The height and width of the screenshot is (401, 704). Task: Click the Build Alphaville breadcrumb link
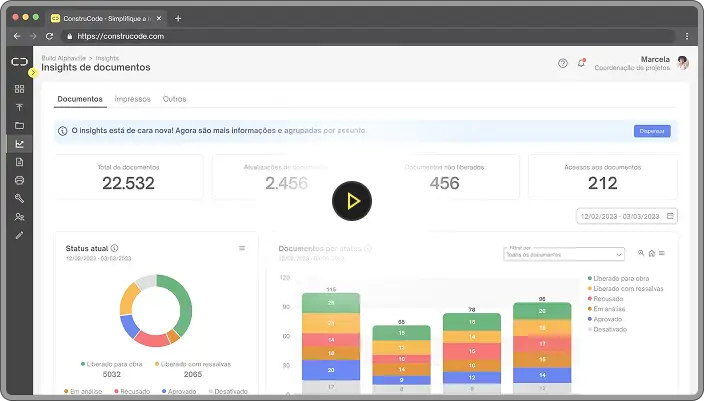click(x=63, y=59)
